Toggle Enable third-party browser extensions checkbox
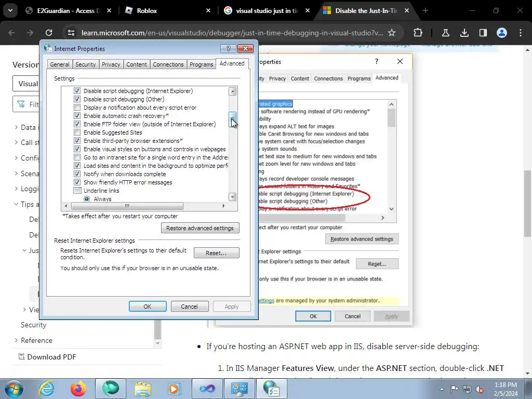The width and height of the screenshot is (532, 399). coord(77,141)
